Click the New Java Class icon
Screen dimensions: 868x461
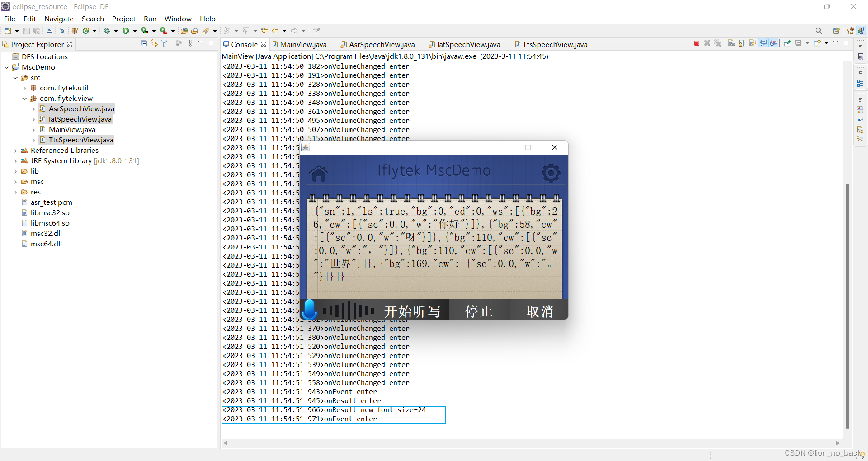click(x=85, y=31)
